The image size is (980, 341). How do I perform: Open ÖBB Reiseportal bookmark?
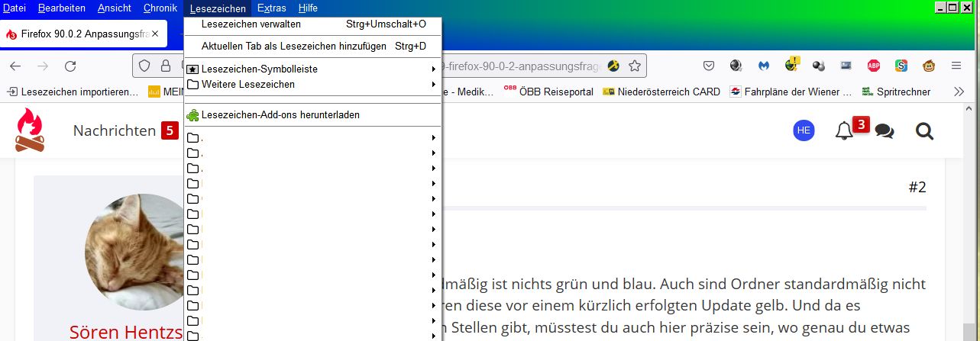pos(548,92)
